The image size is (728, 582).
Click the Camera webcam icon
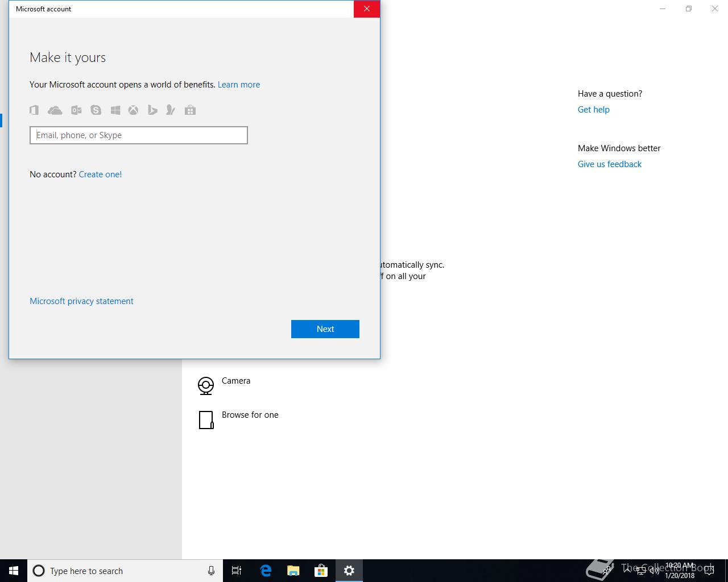[206, 386]
